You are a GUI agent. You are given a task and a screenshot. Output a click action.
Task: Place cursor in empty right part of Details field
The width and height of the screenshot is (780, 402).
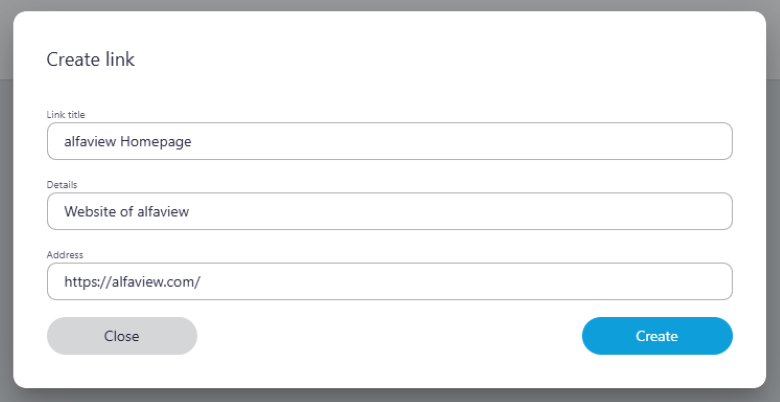(550, 212)
